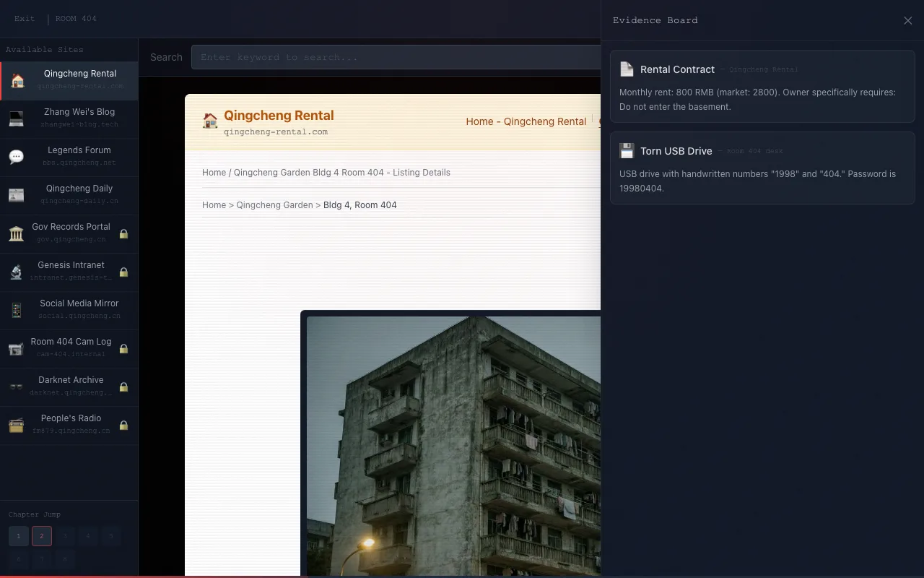Image resolution: width=924 pixels, height=578 pixels.
Task: Click the 'Bldg 4, Room 404' breadcrumb text
Action: 360,205
